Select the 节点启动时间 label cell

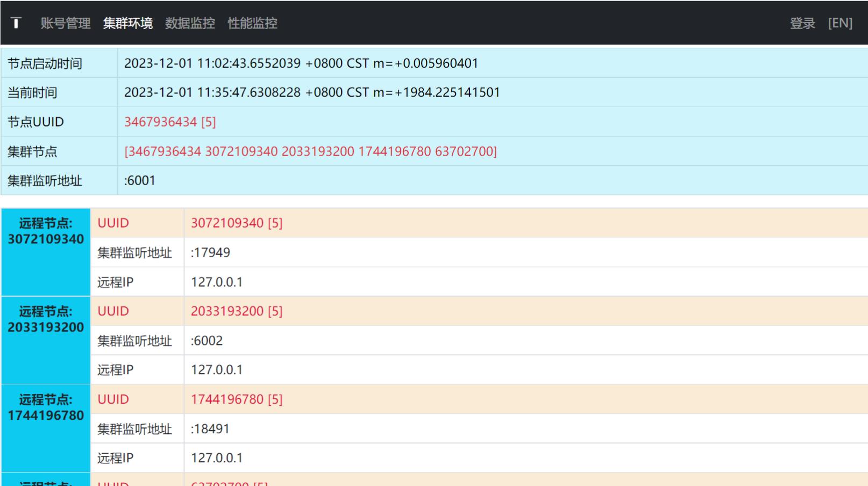[x=59, y=64]
